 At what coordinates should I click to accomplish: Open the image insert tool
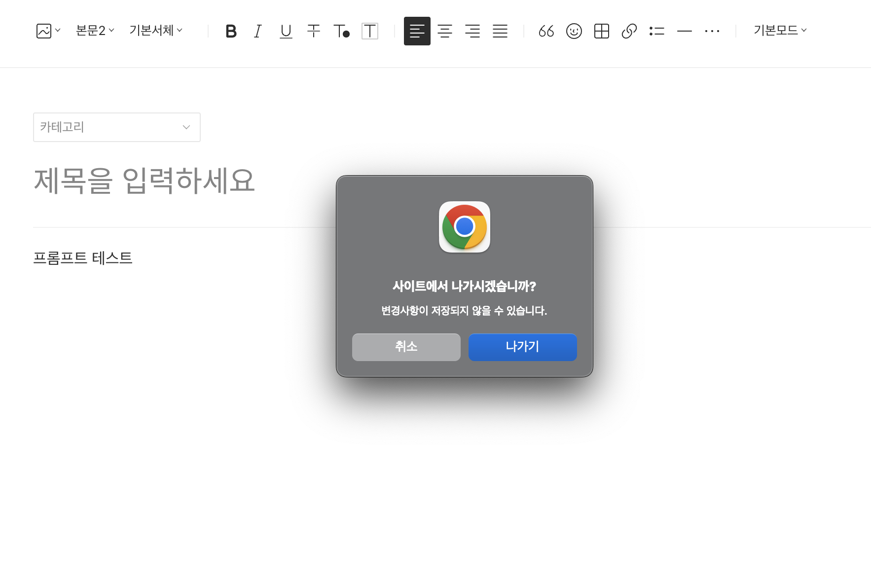(x=48, y=31)
